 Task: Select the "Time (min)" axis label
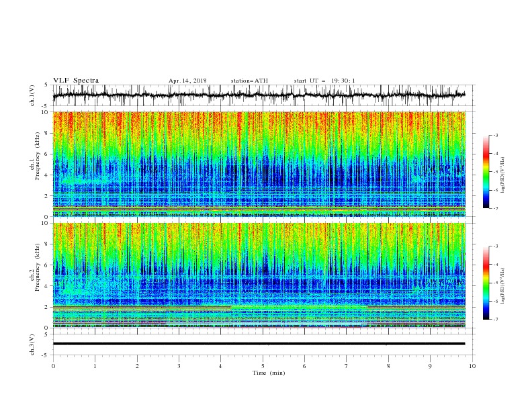coord(269,373)
